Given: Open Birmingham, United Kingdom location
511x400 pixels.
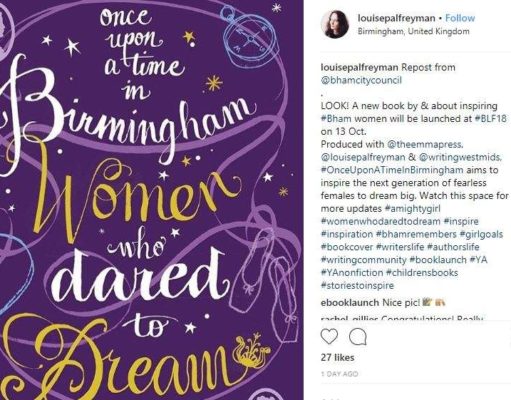Looking at the screenshot, I should coord(413,31).
